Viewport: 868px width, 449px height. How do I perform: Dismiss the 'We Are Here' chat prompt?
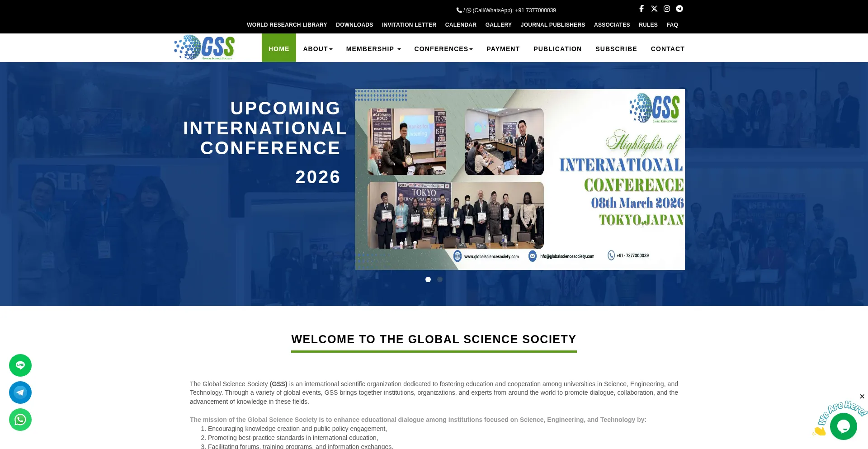coord(862,397)
